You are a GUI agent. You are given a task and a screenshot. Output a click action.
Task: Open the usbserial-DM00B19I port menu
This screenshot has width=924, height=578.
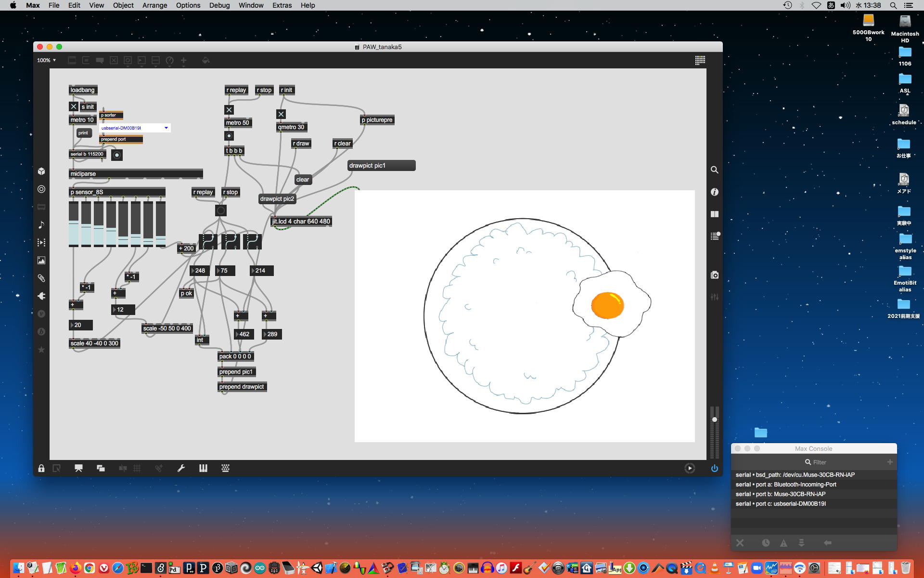click(135, 128)
